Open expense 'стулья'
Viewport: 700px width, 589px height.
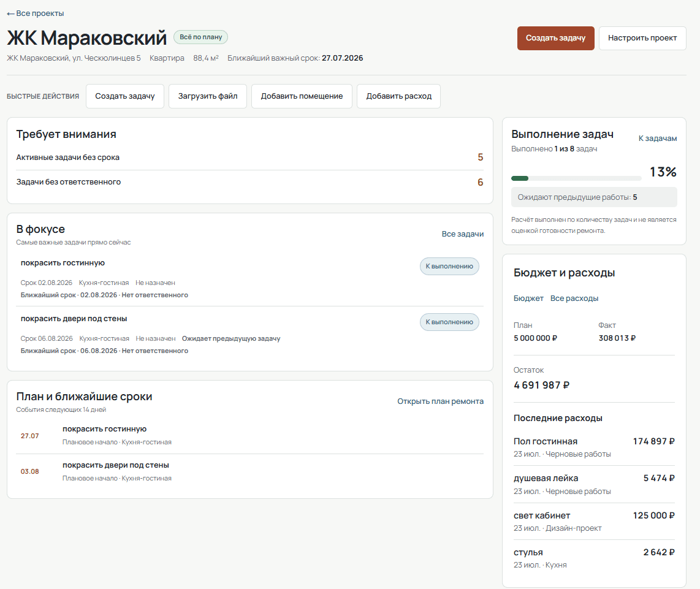(x=594, y=558)
